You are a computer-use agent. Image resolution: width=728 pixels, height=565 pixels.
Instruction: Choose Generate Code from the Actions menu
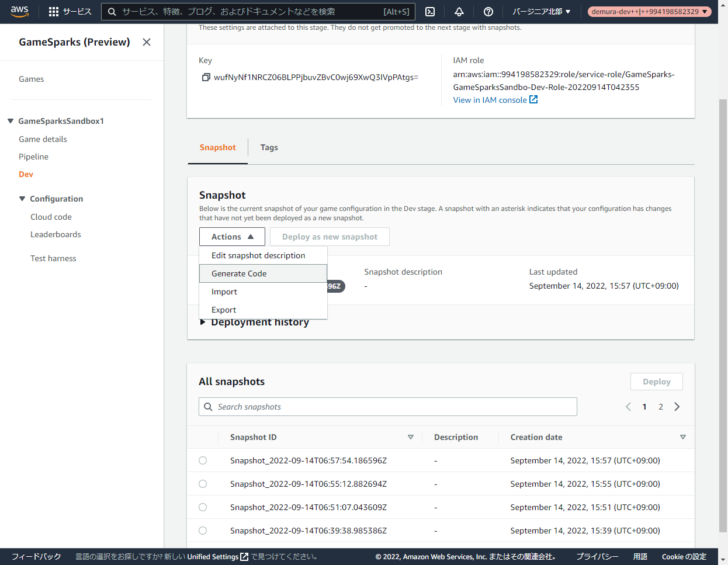[239, 273]
